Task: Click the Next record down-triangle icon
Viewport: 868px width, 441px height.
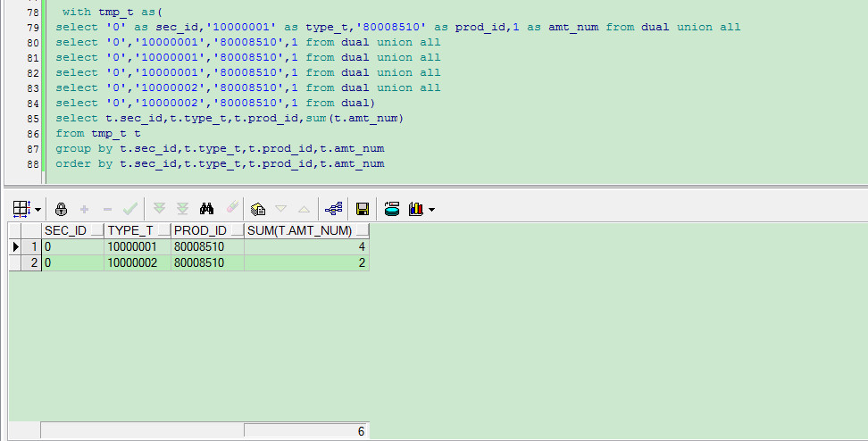Action: 280,209
